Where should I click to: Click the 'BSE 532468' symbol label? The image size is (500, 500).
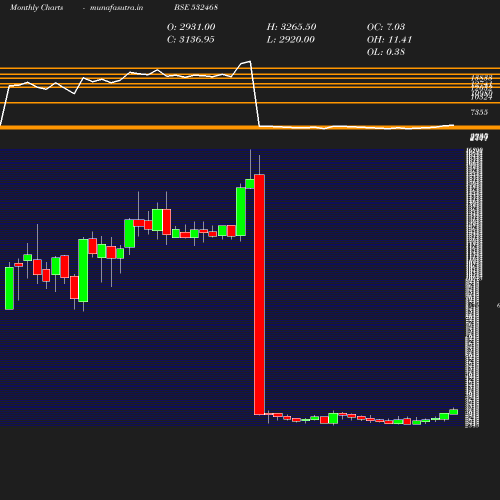pos(196,7)
